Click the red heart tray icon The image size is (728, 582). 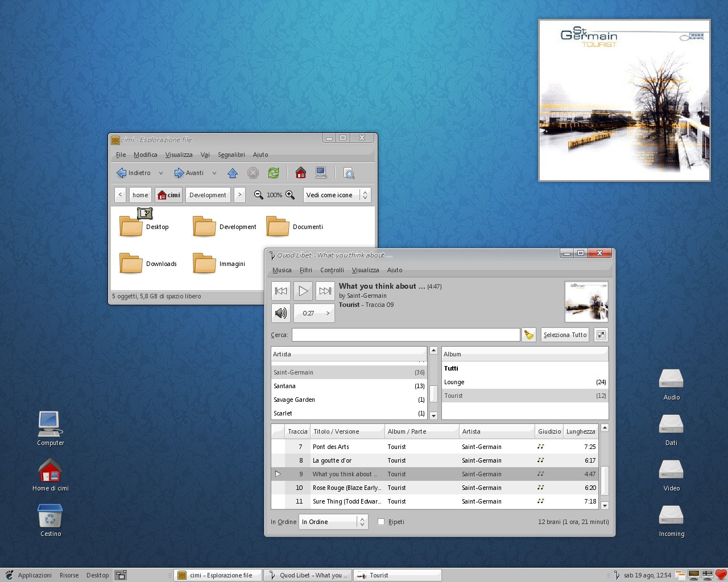point(721,575)
